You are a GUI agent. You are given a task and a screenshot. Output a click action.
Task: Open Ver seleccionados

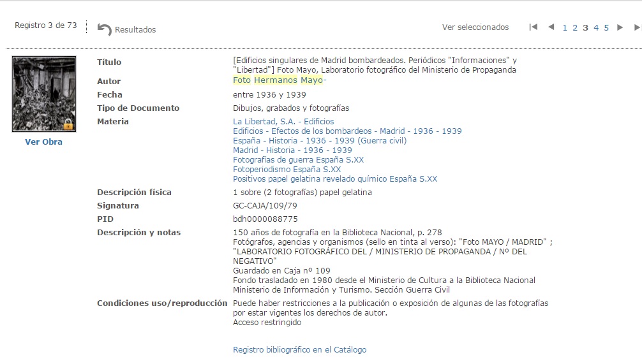[x=475, y=27]
